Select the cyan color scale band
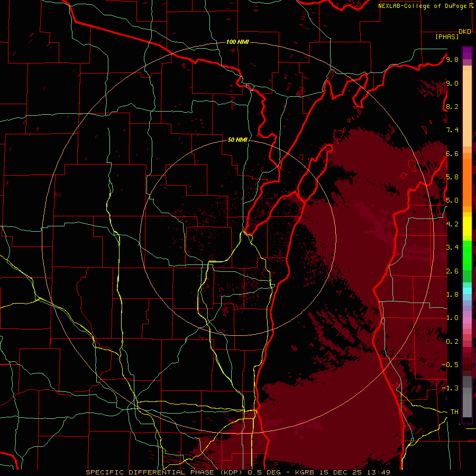The width and height of the screenshot is (476, 476). point(467,291)
